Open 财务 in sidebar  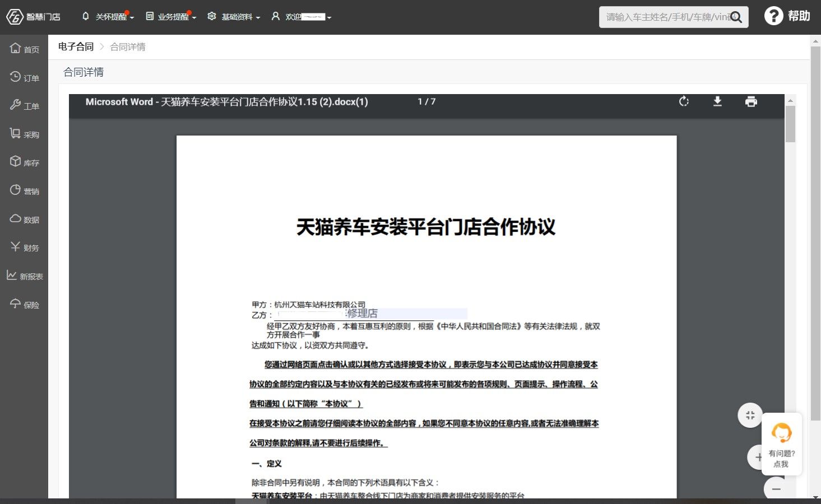point(24,248)
